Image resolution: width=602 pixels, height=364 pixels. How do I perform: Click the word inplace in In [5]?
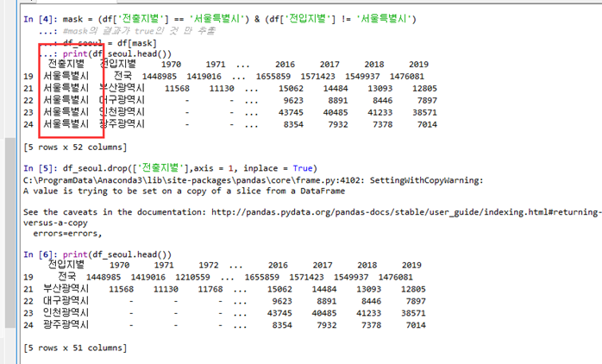click(x=260, y=168)
